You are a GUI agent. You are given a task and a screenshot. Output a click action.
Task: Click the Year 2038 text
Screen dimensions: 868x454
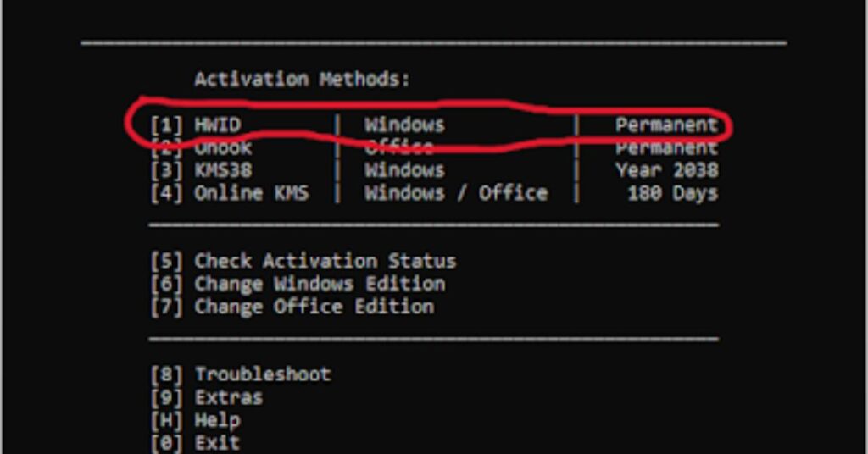(666, 170)
